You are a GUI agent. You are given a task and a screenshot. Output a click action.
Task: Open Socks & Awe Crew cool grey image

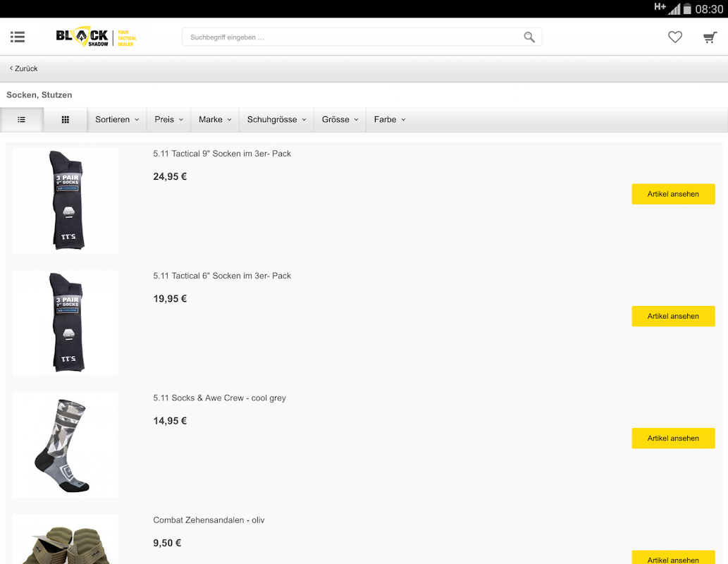66,445
